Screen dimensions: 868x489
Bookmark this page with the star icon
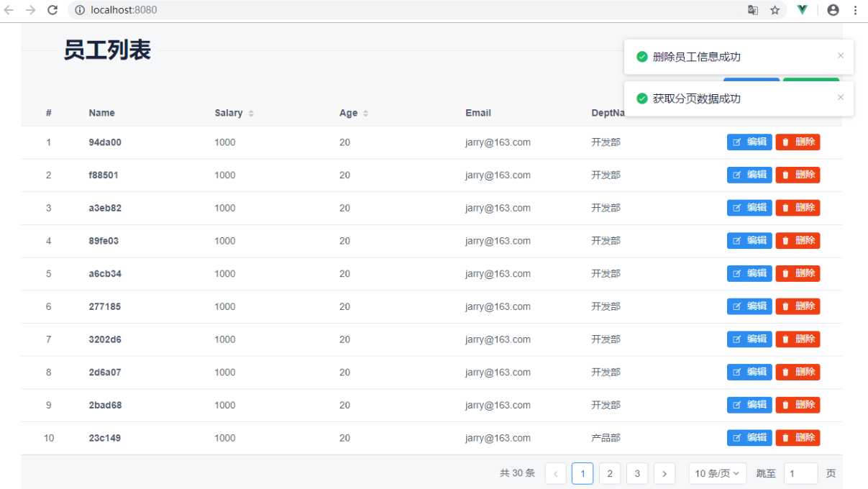tap(775, 10)
